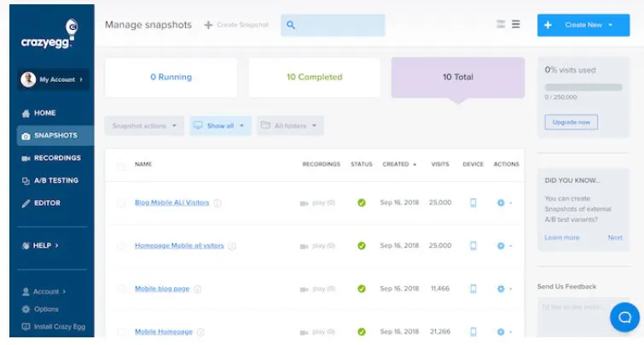Open All folders dropdown
The height and width of the screenshot is (345, 644).
[x=290, y=126]
